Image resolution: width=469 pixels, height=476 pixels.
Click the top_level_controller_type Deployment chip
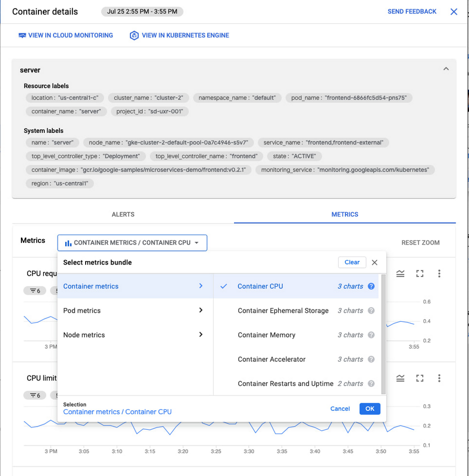pos(86,156)
